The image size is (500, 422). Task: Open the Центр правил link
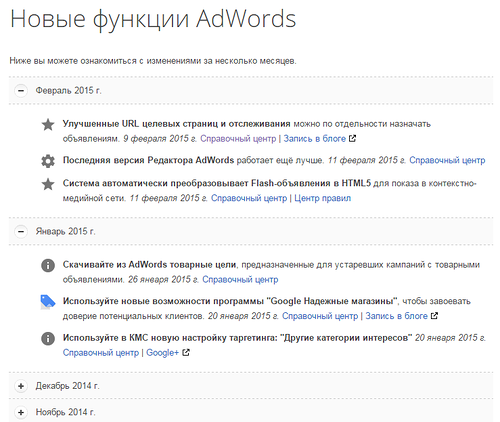(323, 198)
